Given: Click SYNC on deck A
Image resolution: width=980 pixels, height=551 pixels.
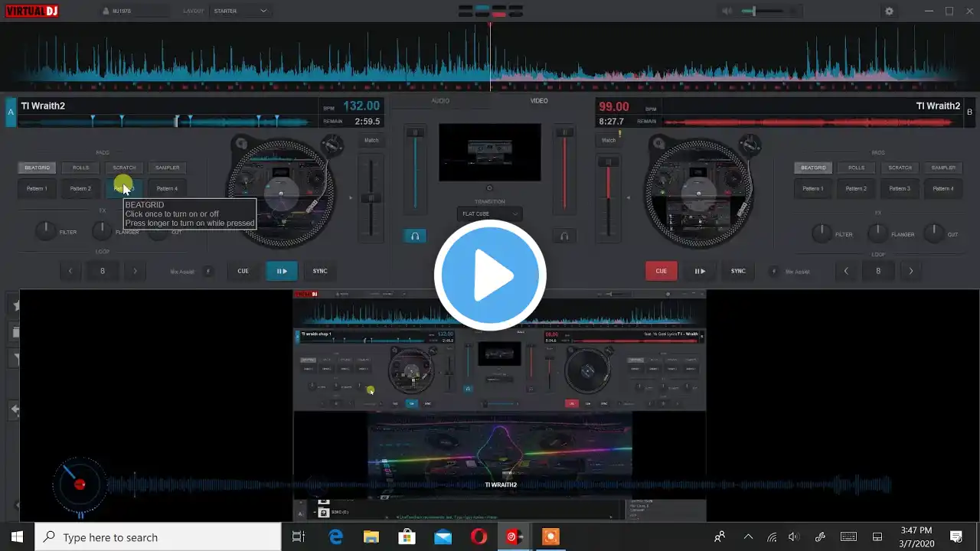Looking at the screenshot, I should 320,271.
